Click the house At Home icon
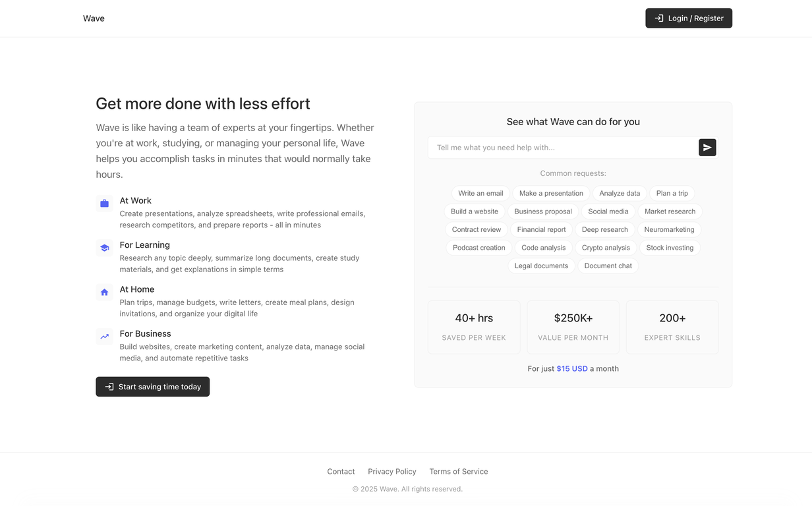812x506 pixels. click(104, 292)
